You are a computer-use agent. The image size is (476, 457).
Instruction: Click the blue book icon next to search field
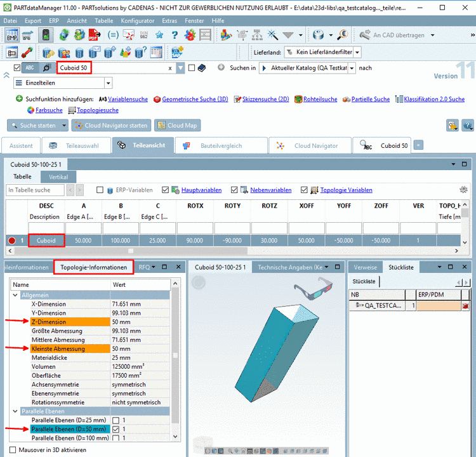pos(202,68)
